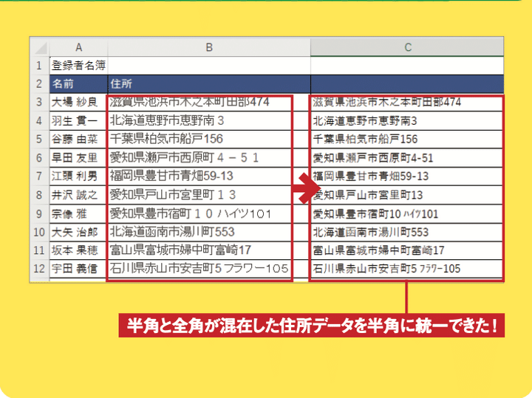The height and width of the screenshot is (398, 532).
Task: Select column C header
Action: coord(407,47)
